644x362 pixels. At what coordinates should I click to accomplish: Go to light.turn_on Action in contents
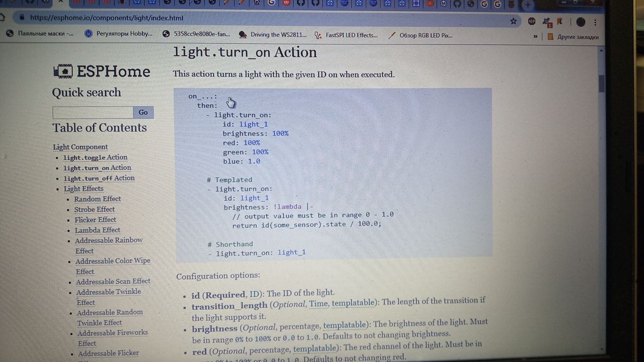[x=97, y=168]
